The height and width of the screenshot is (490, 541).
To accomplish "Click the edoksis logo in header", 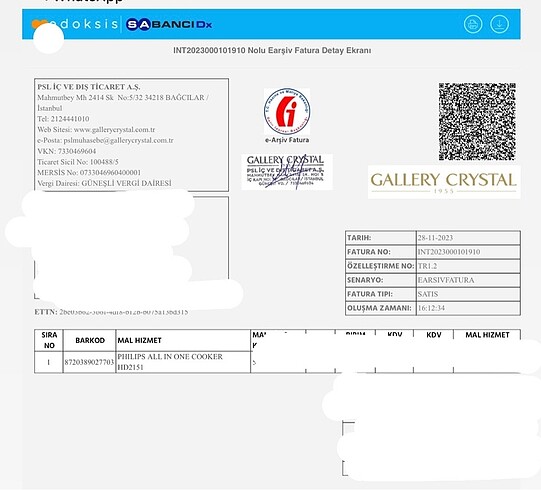I will (x=75, y=24).
